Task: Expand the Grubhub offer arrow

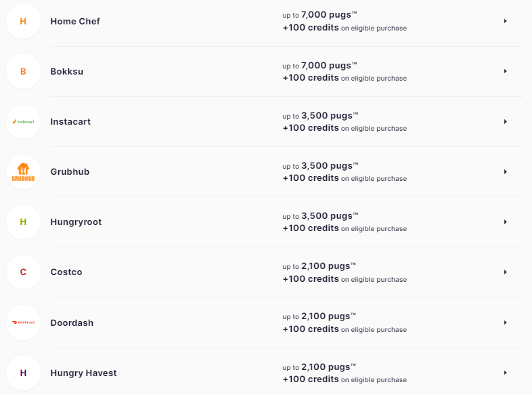Action: point(505,172)
